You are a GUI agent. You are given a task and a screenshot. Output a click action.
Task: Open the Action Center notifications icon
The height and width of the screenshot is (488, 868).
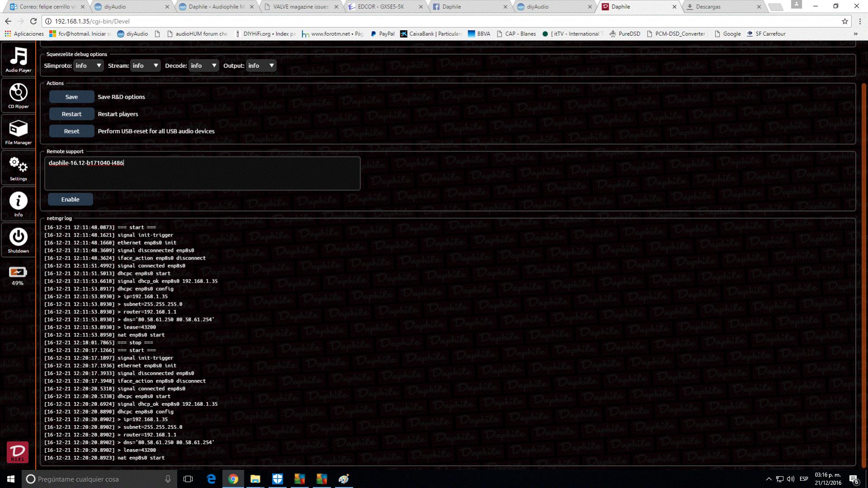(854, 479)
